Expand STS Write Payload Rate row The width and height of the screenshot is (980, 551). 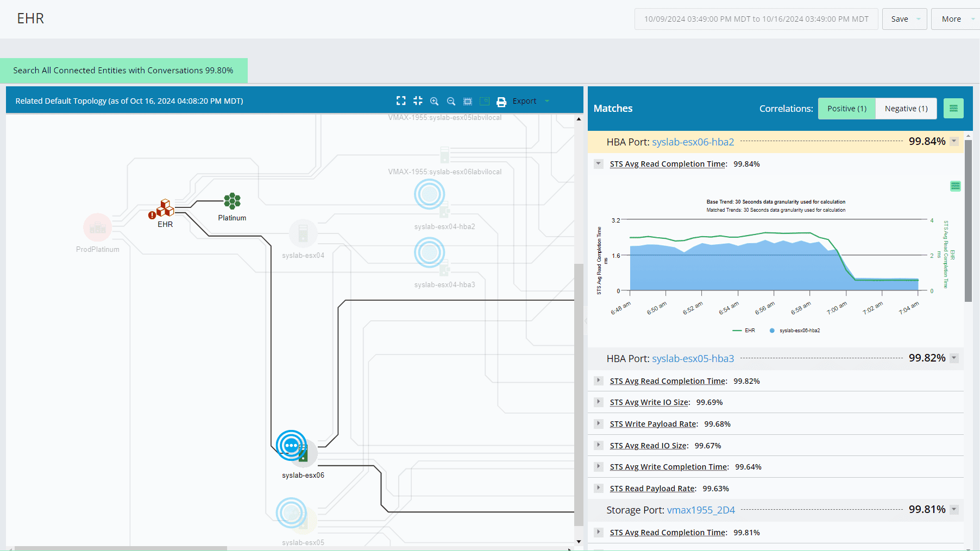[x=599, y=423]
